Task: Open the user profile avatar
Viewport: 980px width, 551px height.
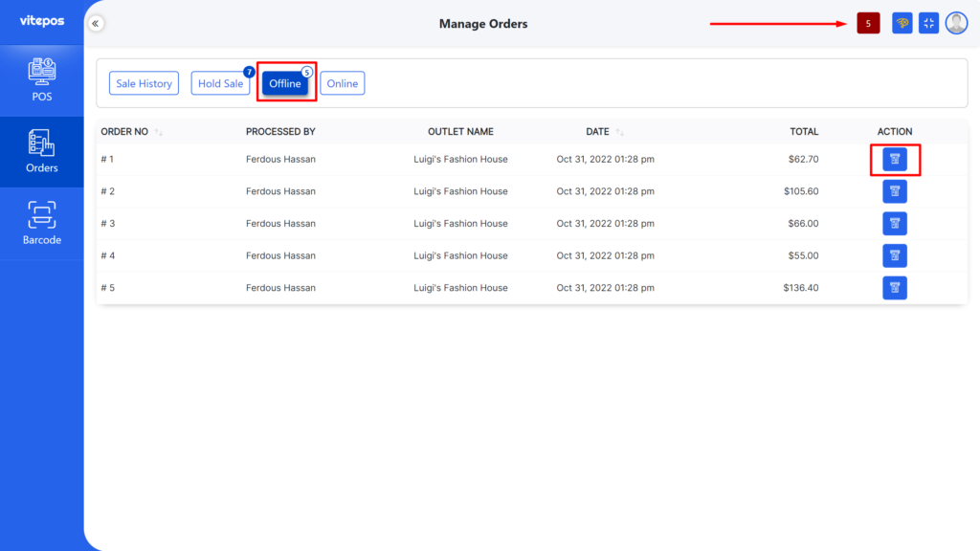Action: point(956,23)
